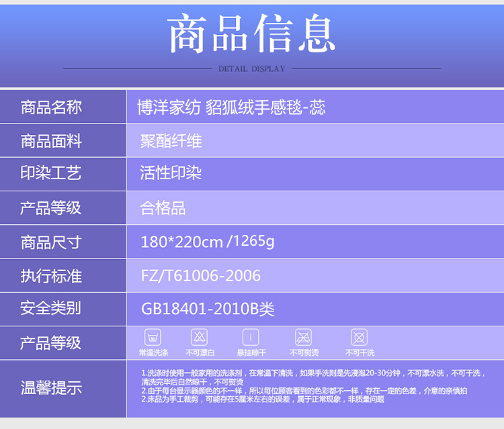The height and width of the screenshot is (429, 504).
Task: Select the 180*220cm /1265g size value
Action: click(x=208, y=242)
